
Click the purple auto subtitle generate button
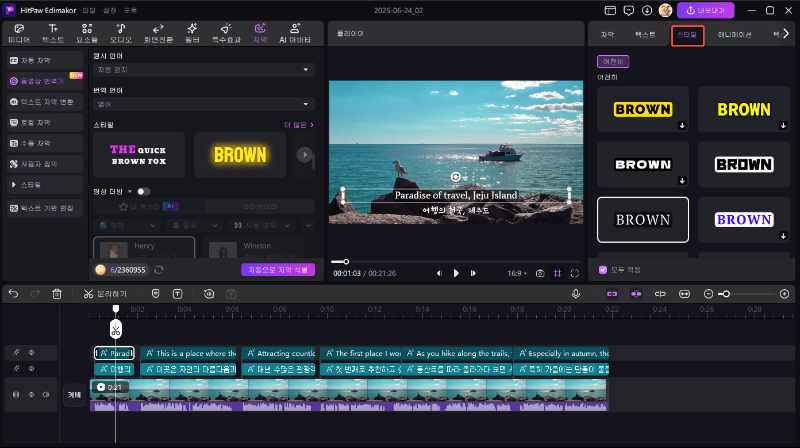point(278,269)
